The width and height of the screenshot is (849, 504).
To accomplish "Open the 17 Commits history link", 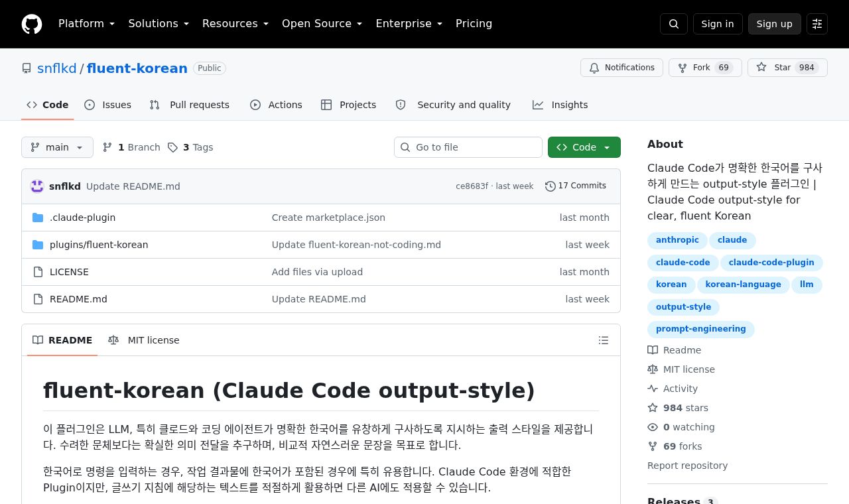I will (576, 186).
